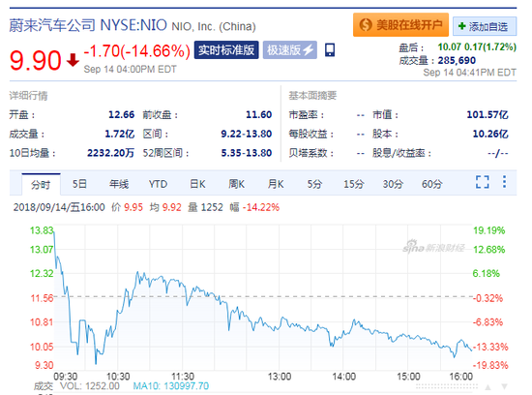Click the VOL: 1252.00 indicator

pos(90,386)
